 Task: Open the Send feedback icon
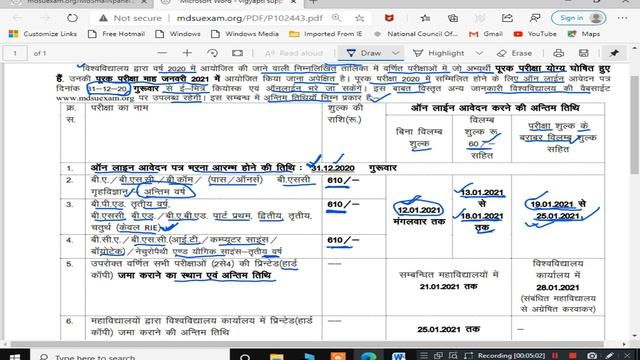[535, 18]
